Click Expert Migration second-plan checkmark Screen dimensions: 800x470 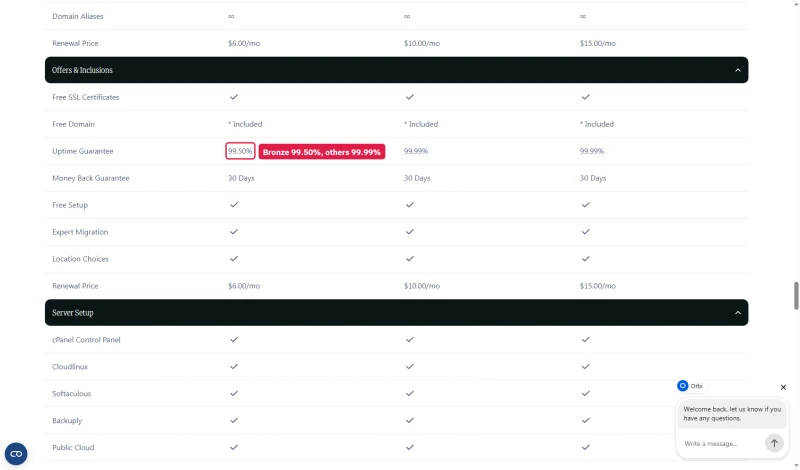point(410,232)
